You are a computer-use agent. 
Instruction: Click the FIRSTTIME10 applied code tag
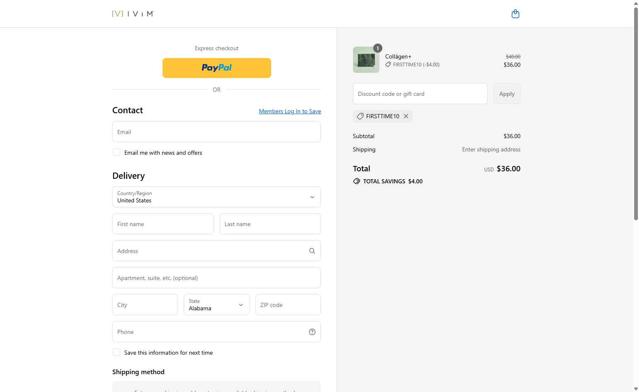click(x=382, y=116)
